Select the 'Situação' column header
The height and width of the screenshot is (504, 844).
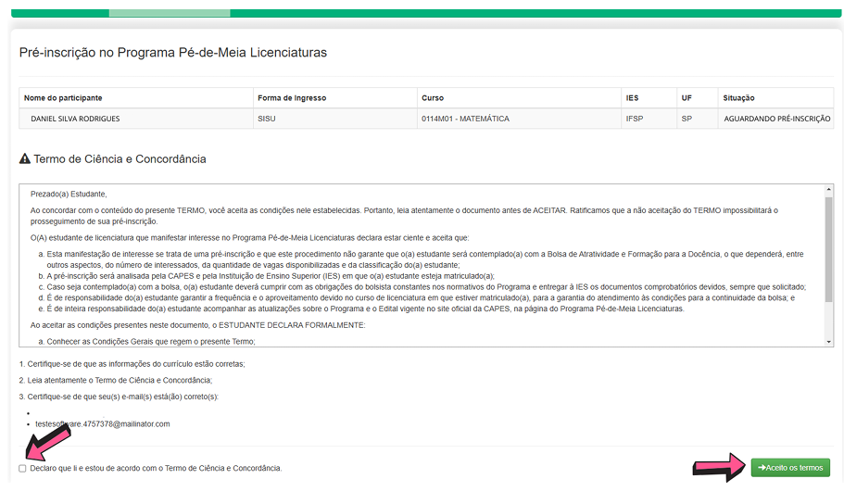pyautogui.click(x=738, y=98)
